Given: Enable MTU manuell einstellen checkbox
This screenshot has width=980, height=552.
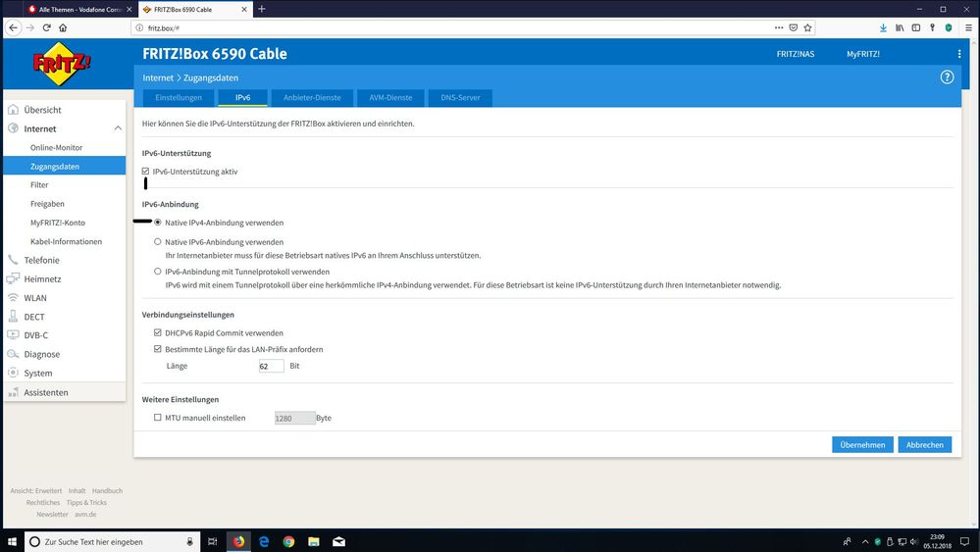Looking at the screenshot, I should click(x=158, y=417).
